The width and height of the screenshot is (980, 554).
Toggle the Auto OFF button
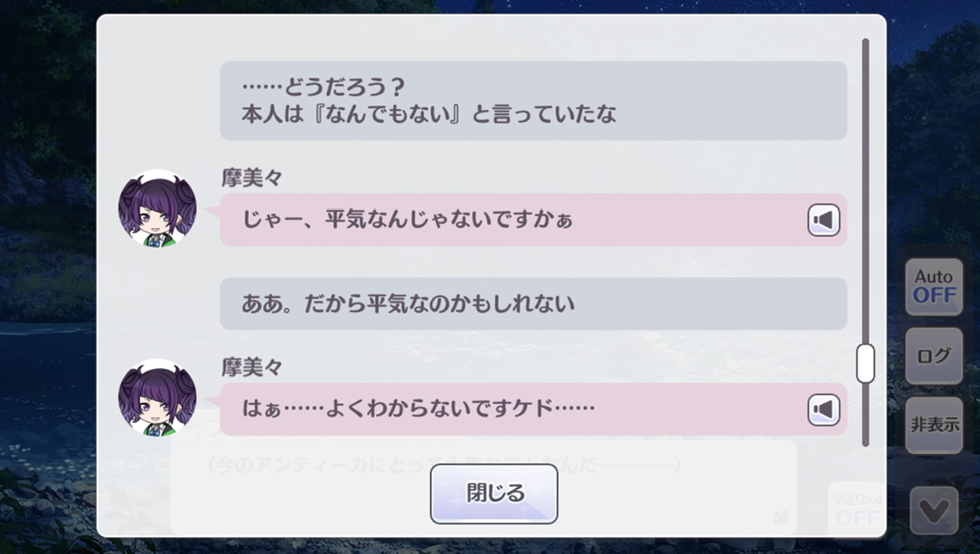(934, 287)
